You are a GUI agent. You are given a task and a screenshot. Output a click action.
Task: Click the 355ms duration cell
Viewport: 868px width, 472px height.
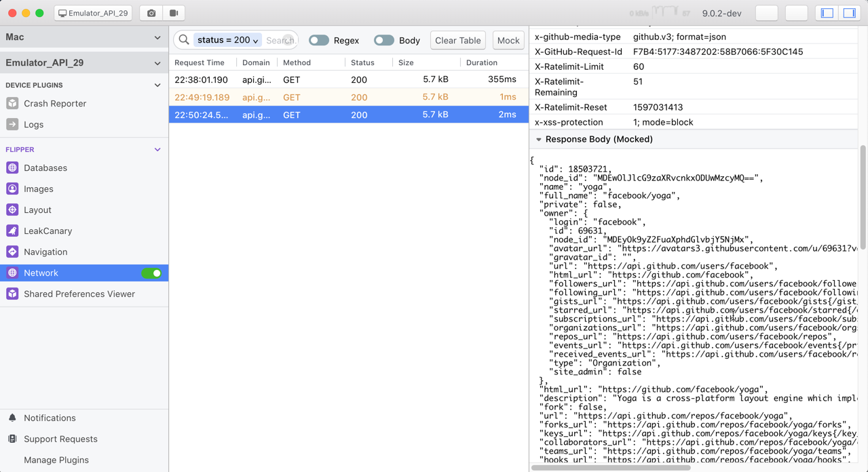click(502, 79)
